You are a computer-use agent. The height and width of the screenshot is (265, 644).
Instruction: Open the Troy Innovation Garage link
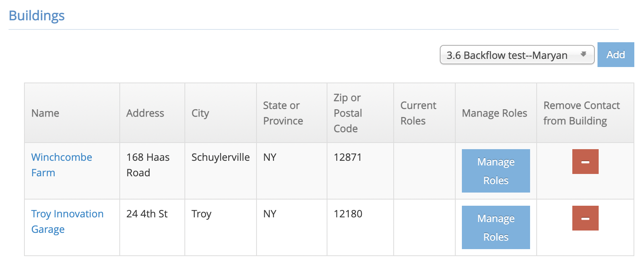click(67, 221)
